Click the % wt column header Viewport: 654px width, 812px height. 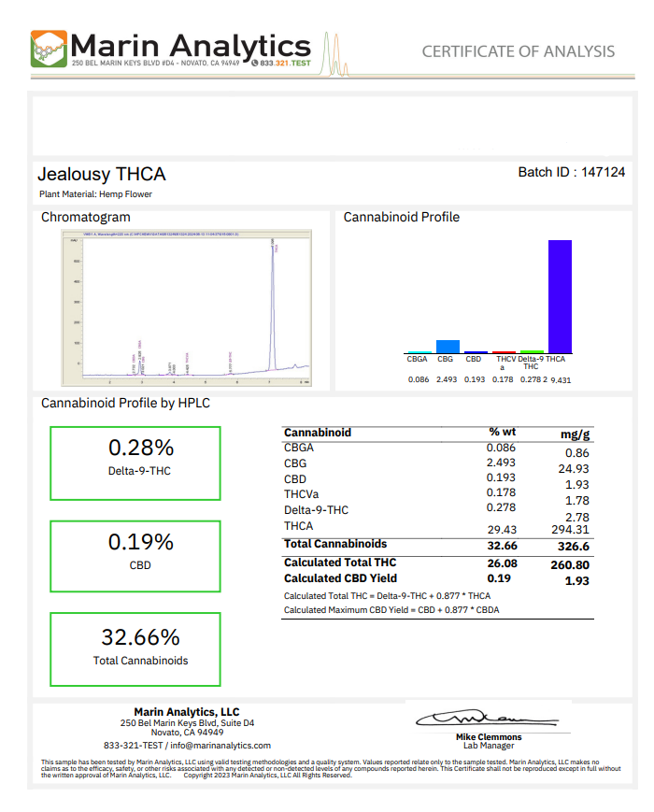tap(503, 432)
